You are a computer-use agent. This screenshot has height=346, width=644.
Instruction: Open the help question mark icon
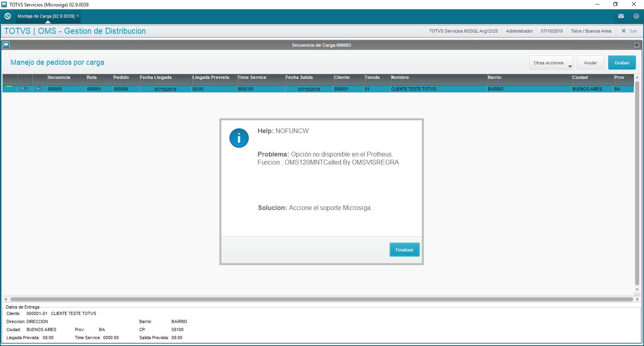(636, 16)
